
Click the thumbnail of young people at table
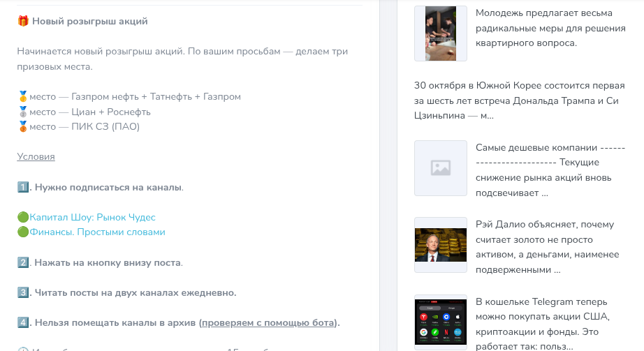[441, 33]
